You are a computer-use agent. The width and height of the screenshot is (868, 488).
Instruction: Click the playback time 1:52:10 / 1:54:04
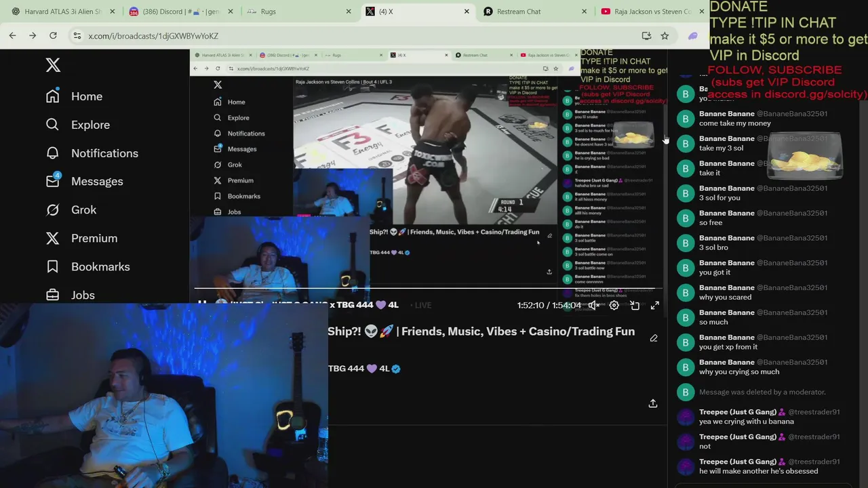[x=549, y=306]
